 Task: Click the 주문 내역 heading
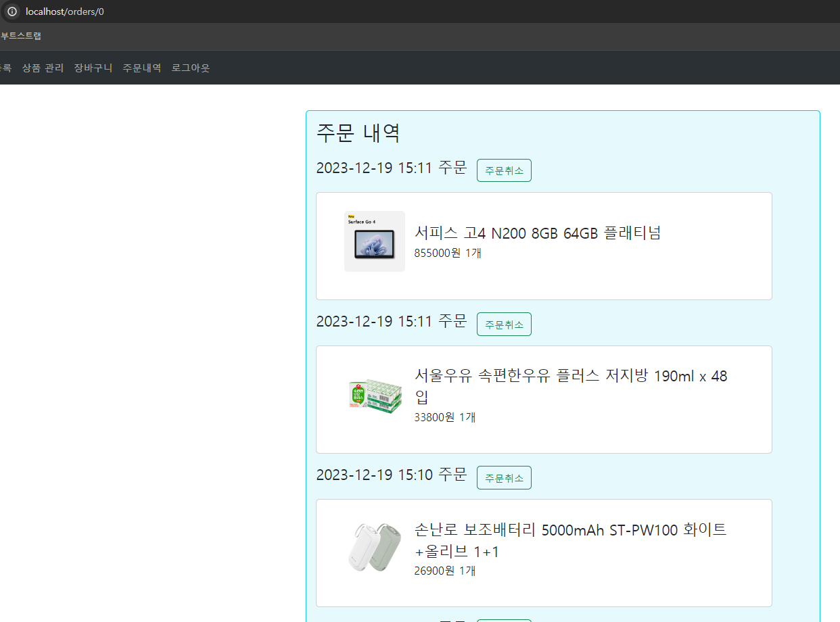(358, 133)
